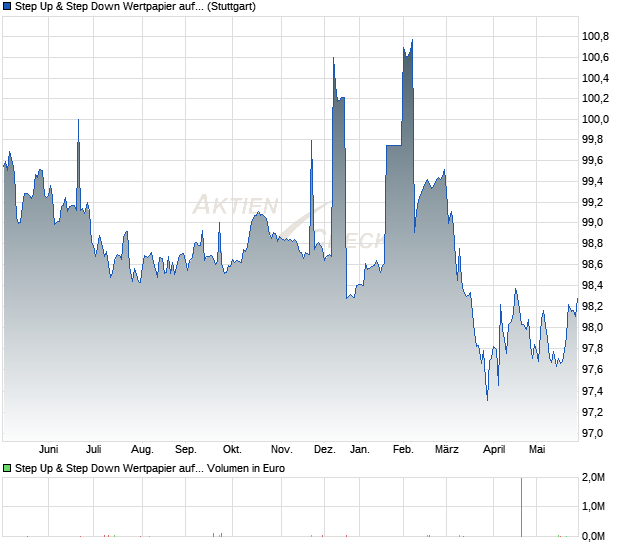The width and height of the screenshot is (620, 546).
Task: Select the April month axis label
Action: (x=494, y=450)
